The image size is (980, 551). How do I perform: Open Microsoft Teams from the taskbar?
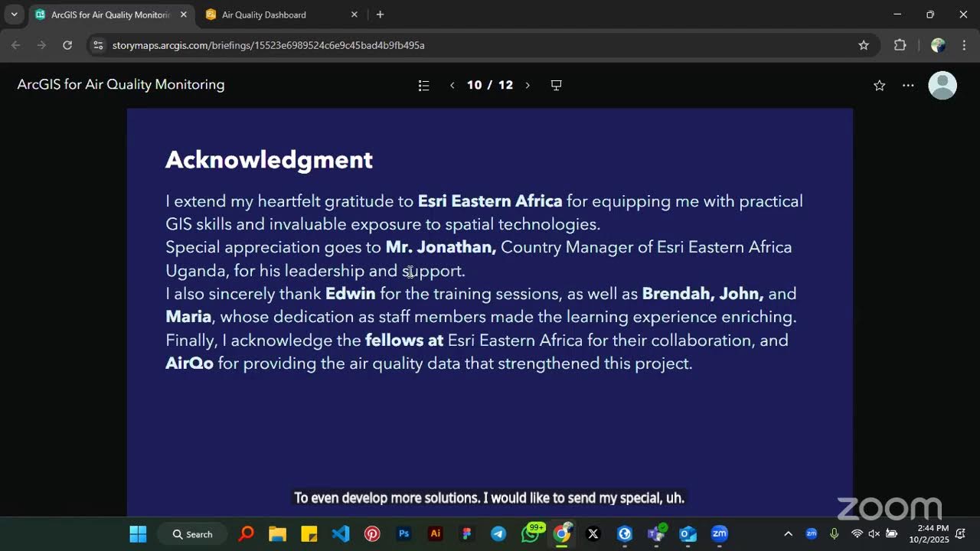pyautogui.click(x=656, y=534)
